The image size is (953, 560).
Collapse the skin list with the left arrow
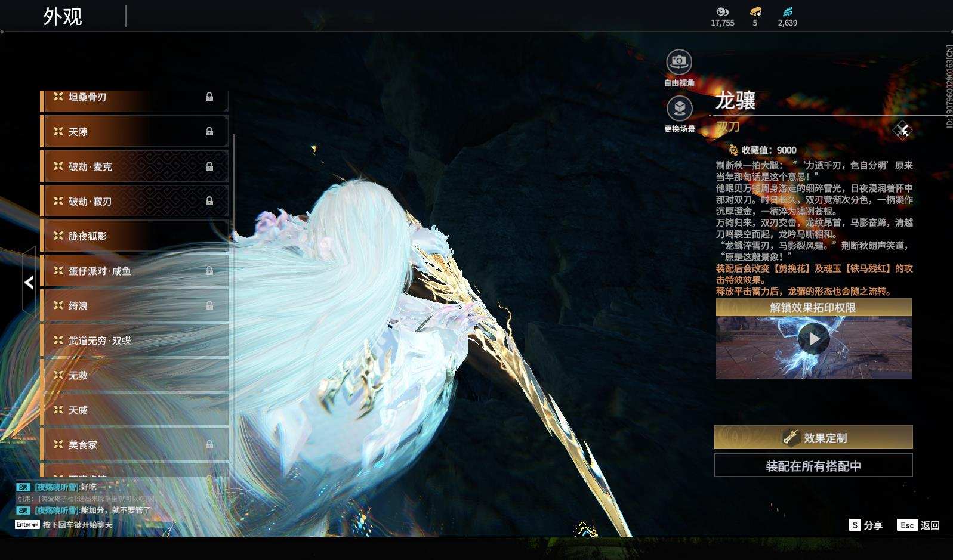coord(29,282)
